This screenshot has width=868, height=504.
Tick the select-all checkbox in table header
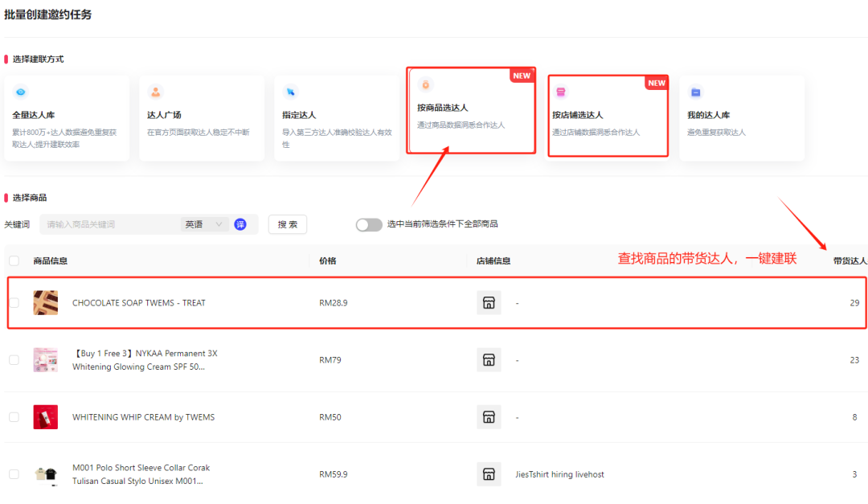(x=14, y=260)
